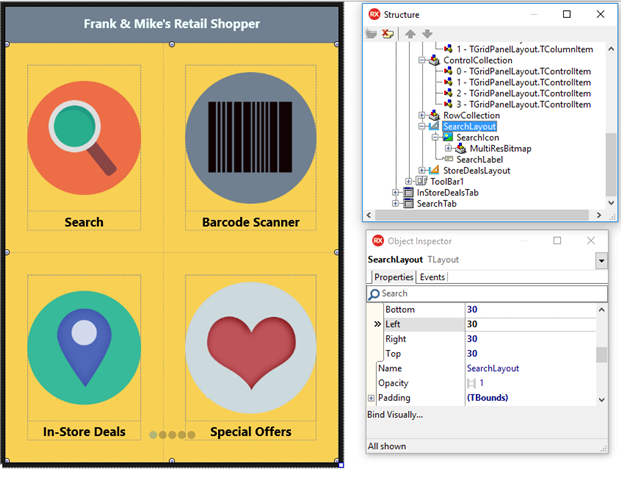621x480 pixels.
Task: Click the icon of 0 - TControlItem
Action: [x=448, y=71]
